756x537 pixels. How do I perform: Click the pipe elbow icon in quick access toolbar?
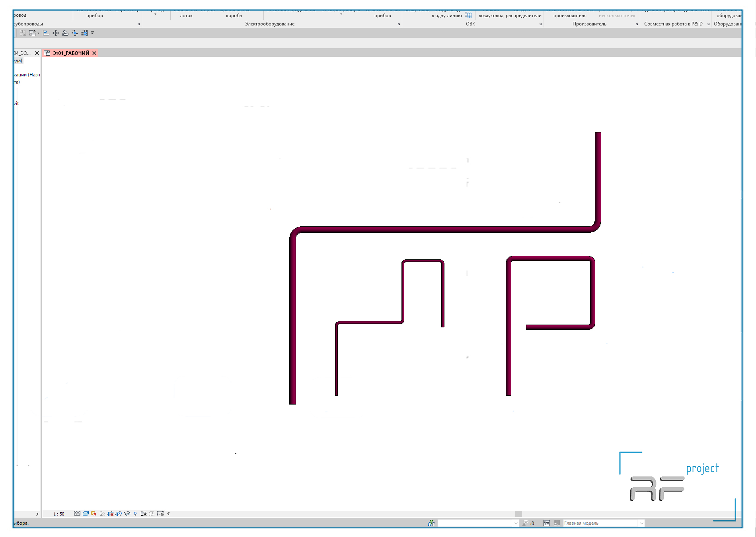[x=65, y=33]
